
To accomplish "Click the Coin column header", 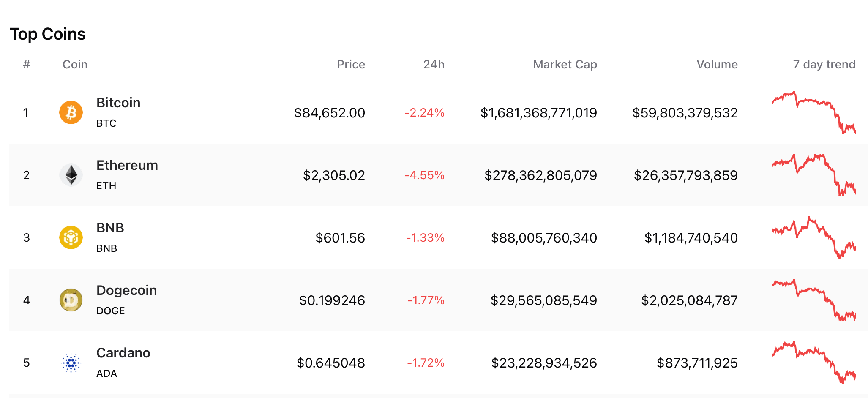I will click(x=75, y=64).
